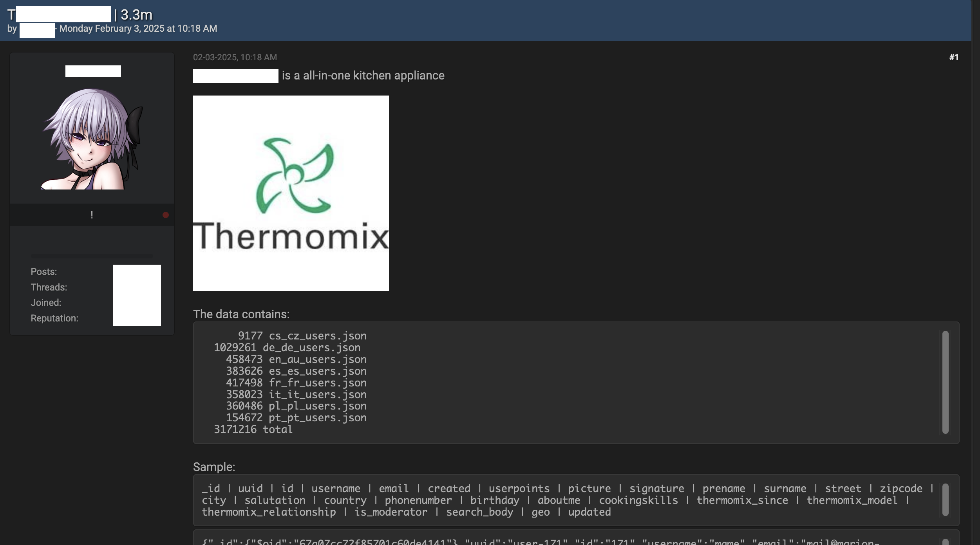
Task: Select the line 358023 it_it_users.json
Action: [296, 394]
